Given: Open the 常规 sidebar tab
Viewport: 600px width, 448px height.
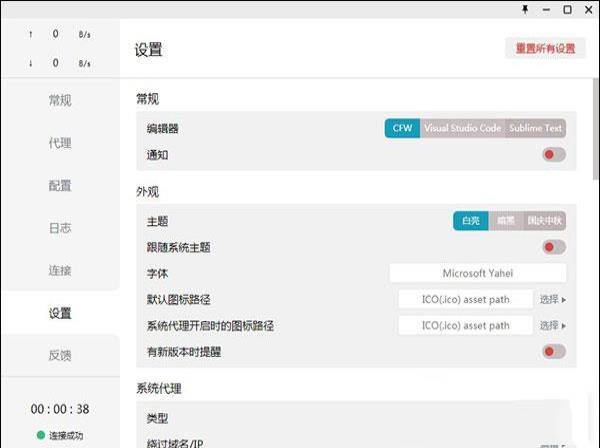Looking at the screenshot, I should pyautogui.click(x=60, y=101).
